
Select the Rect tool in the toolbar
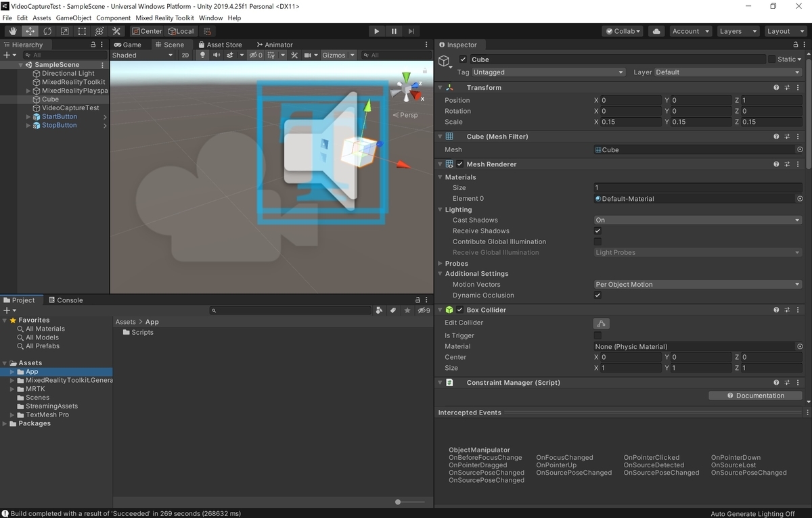tap(82, 31)
